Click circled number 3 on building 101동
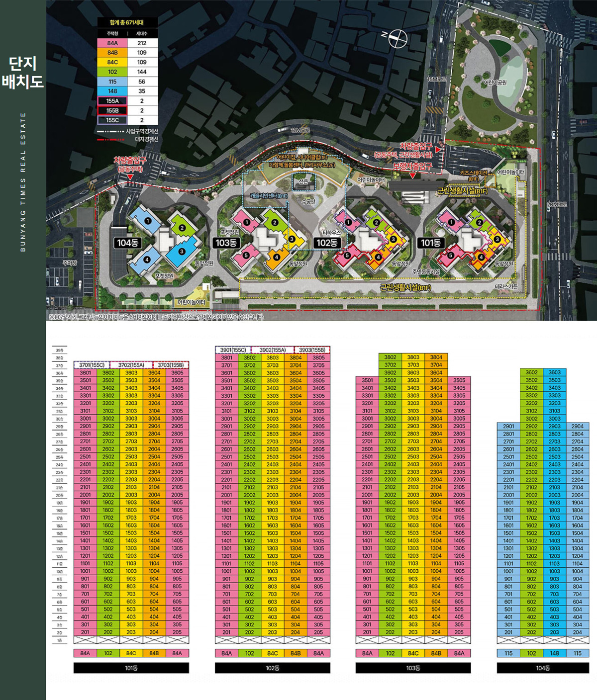This screenshot has height=700, width=597. [x=497, y=239]
